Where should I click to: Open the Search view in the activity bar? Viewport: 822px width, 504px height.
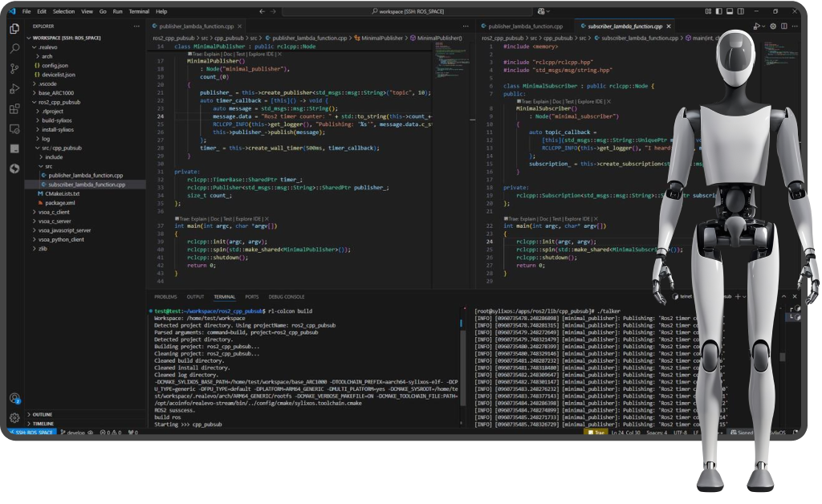14,48
